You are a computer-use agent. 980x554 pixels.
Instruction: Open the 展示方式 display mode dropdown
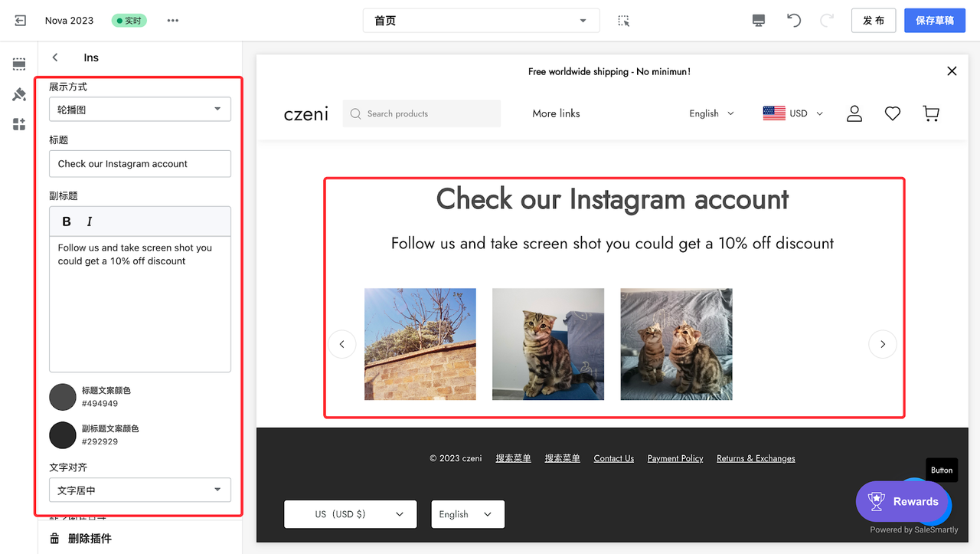[x=139, y=109]
